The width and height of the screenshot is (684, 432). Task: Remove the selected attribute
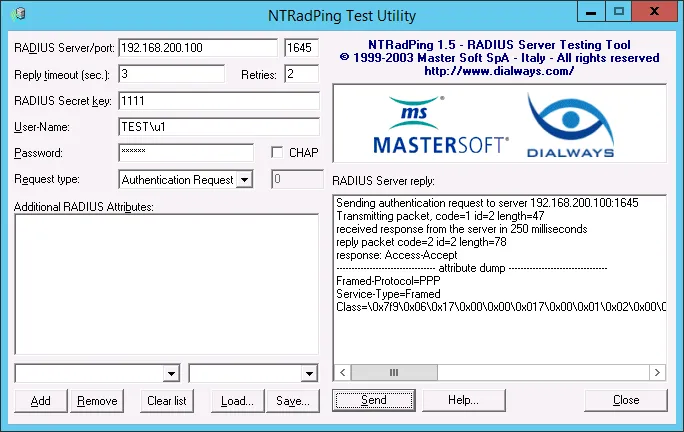97,401
